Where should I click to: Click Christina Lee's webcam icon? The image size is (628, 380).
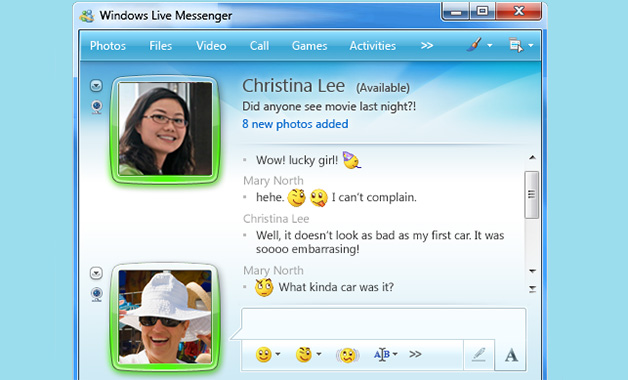[x=97, y=107]
